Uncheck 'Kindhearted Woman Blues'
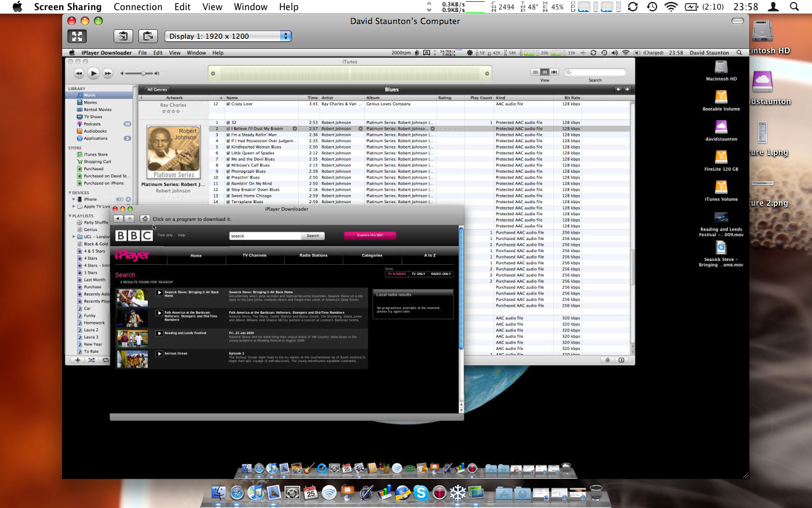 [228, 147]
